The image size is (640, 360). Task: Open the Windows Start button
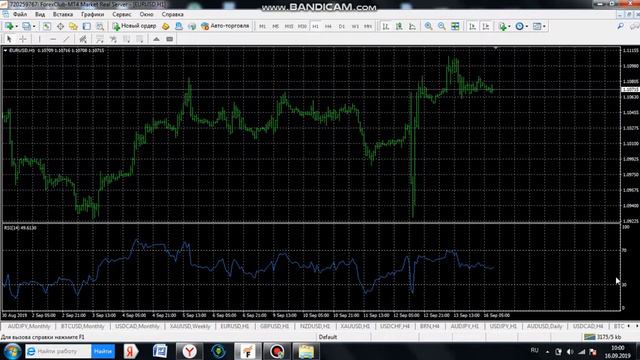click(x=12, y=352)
